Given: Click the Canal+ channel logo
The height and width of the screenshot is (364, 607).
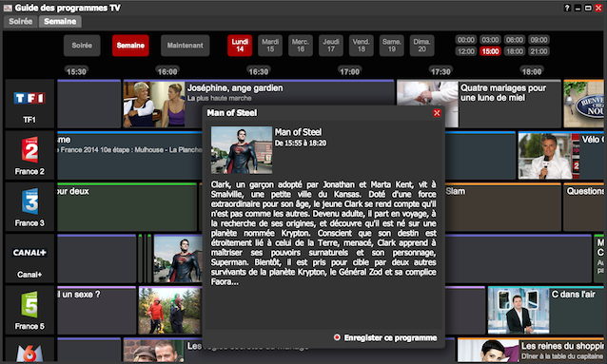Looking at the screenshot, I should [x=29, y=253].
